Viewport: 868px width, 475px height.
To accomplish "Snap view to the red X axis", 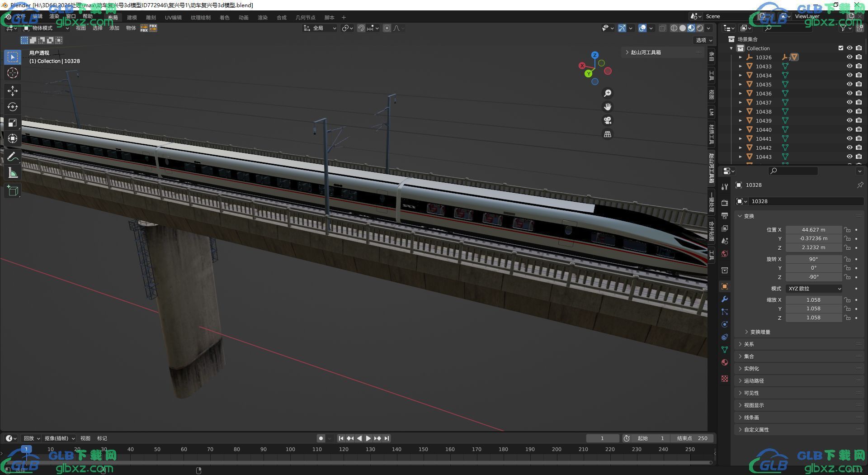I will pyautogui.click(x=582, y=66).
